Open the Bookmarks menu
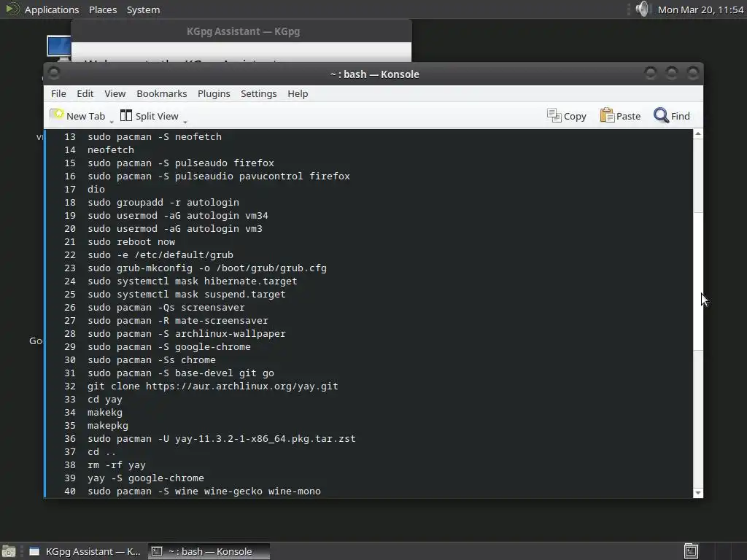The height and width of the screenshot is (560, 747). tap(161, 94)
